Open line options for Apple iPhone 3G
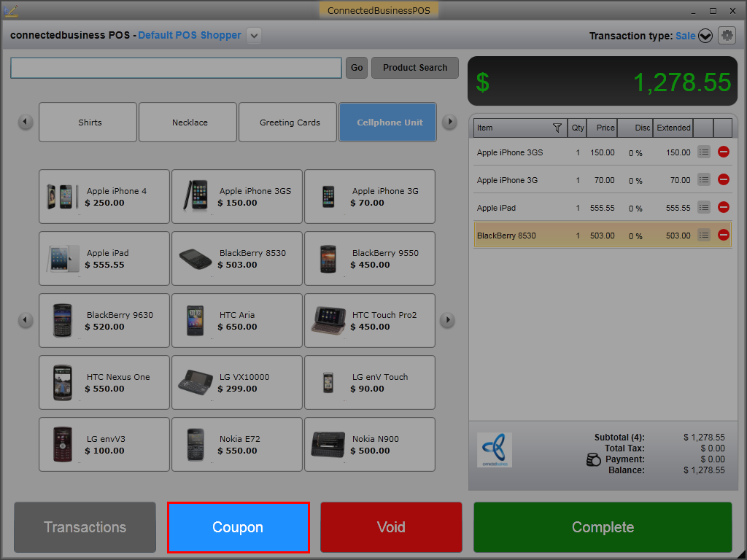 [704, 180]
